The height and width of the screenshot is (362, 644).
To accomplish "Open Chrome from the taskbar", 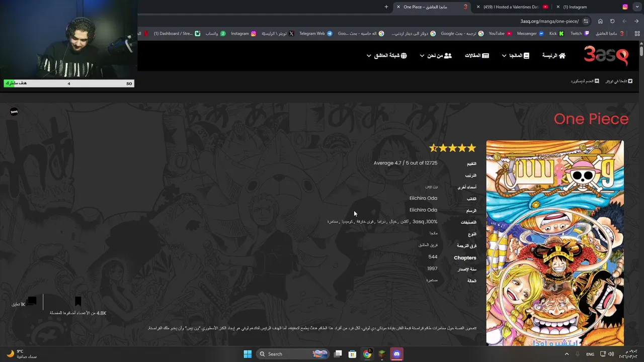I will (x=367, y=354).
